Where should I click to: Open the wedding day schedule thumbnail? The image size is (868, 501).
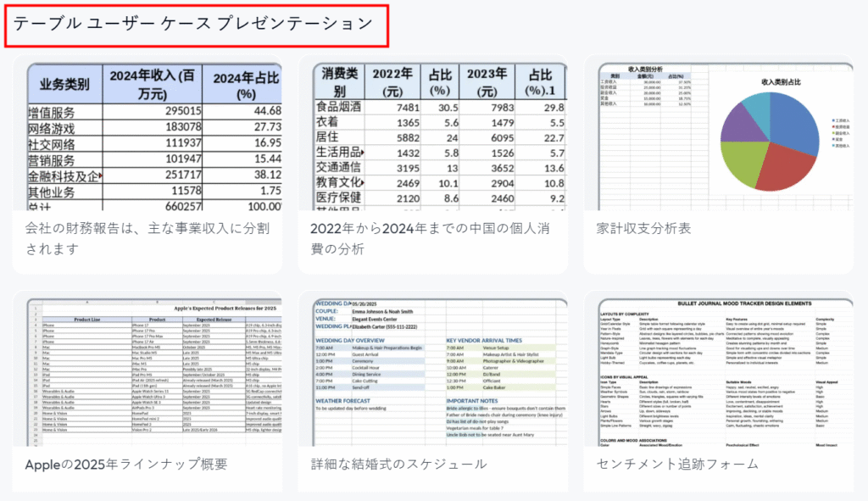[438, 371]
